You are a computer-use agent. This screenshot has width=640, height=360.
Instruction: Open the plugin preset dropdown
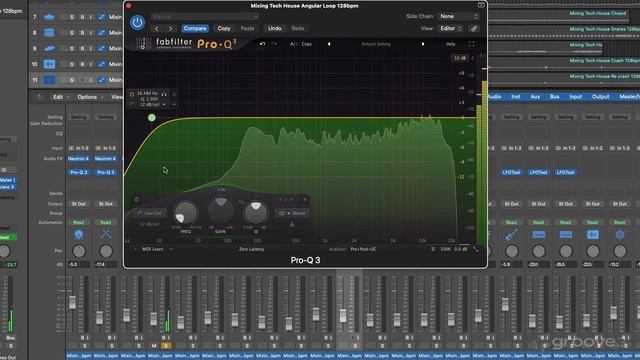point(204,17)
